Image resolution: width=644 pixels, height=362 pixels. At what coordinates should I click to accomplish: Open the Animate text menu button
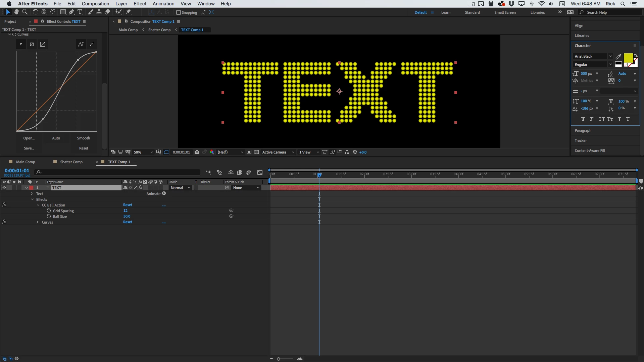pyautogui.click(x=164, y=193)
